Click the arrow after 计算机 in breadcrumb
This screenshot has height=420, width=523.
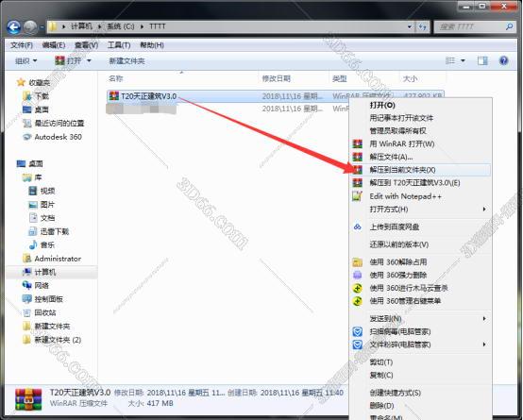coord(99,26)
